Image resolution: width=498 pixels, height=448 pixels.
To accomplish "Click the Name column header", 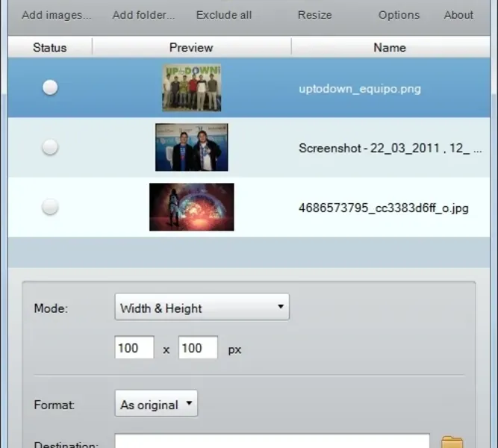I will [390, 48].
